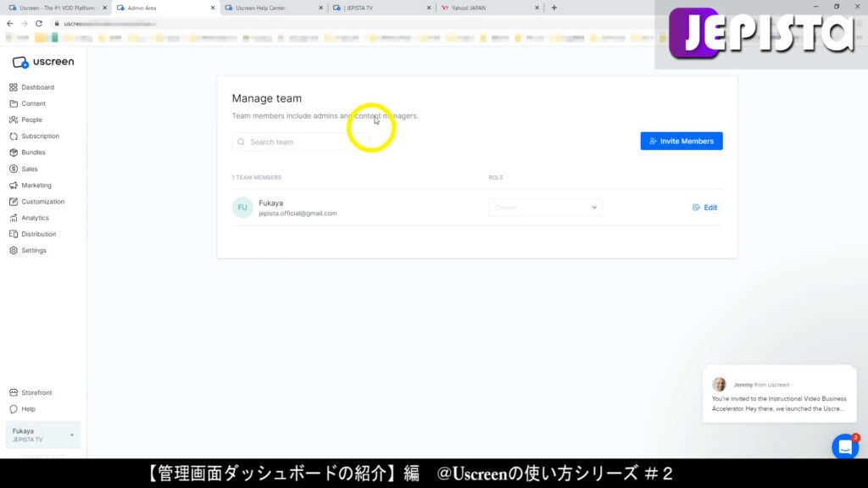
Task: Select the Content folder icon
Action: point(14,103)
